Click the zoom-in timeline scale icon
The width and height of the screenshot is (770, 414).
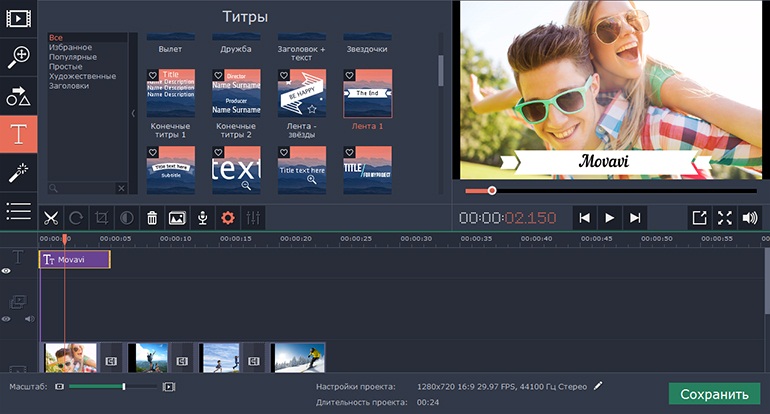point(169,387)
